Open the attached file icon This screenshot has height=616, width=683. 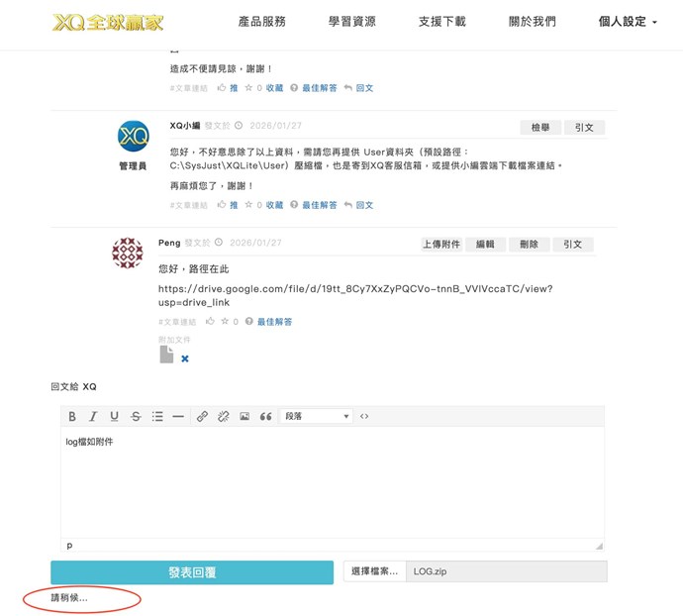pyautogui.click(x=166, y=355)
